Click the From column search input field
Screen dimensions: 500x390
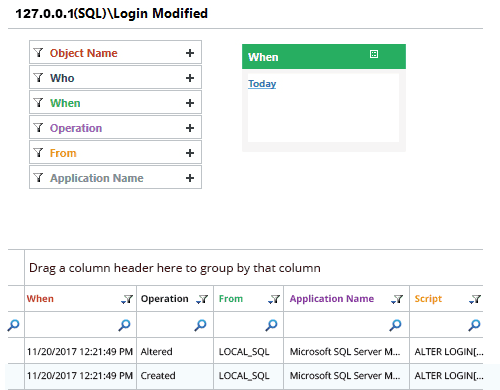click(239, 325)
